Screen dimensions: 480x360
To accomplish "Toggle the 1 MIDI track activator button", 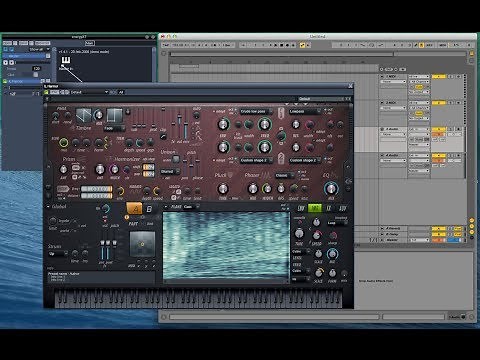I will 439,76.
